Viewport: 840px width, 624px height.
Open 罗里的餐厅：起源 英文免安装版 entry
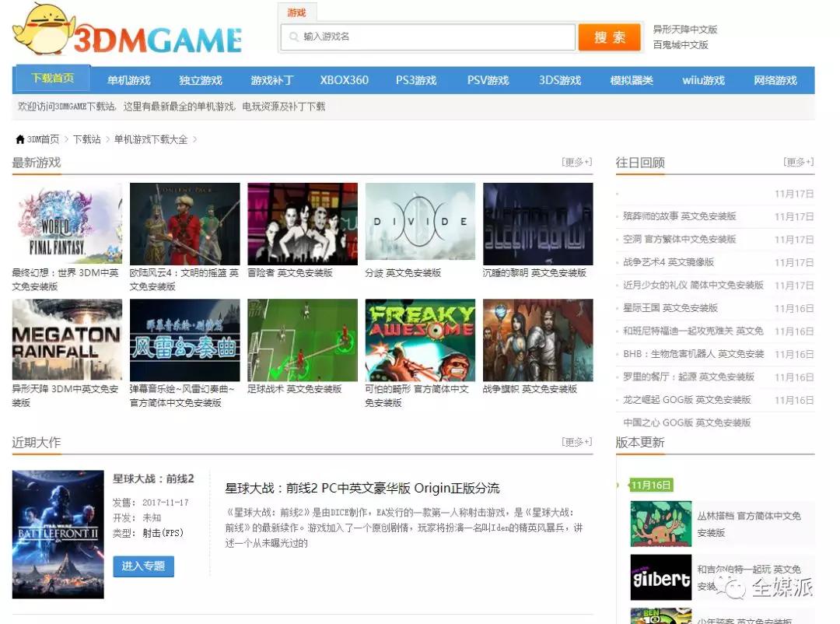pos(688,377)
